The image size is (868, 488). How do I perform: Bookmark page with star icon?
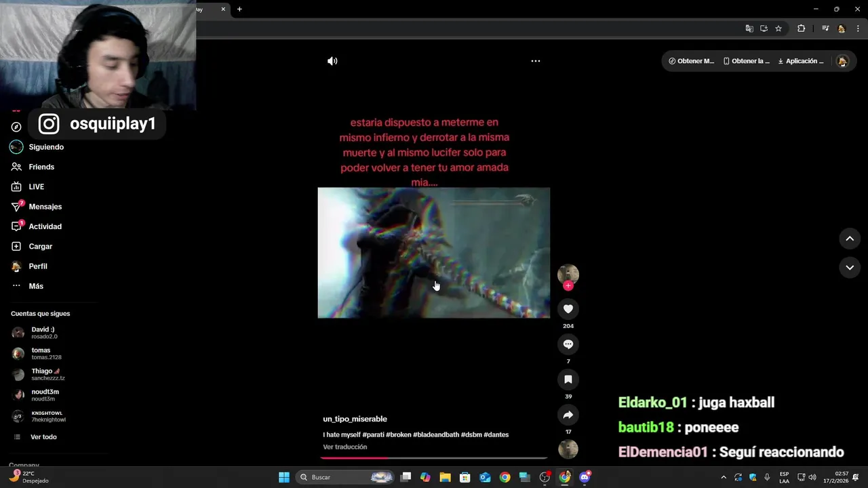tap(778, 28)
